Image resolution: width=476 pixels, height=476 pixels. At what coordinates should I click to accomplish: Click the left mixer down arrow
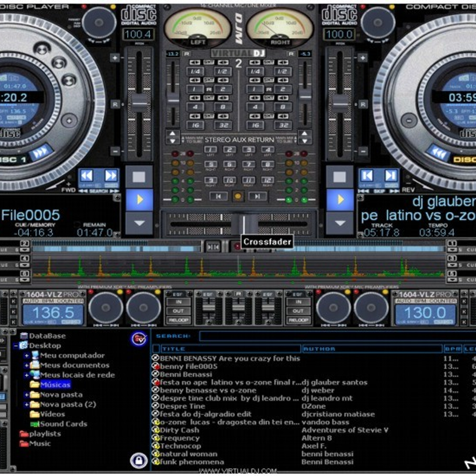(173, 141)
